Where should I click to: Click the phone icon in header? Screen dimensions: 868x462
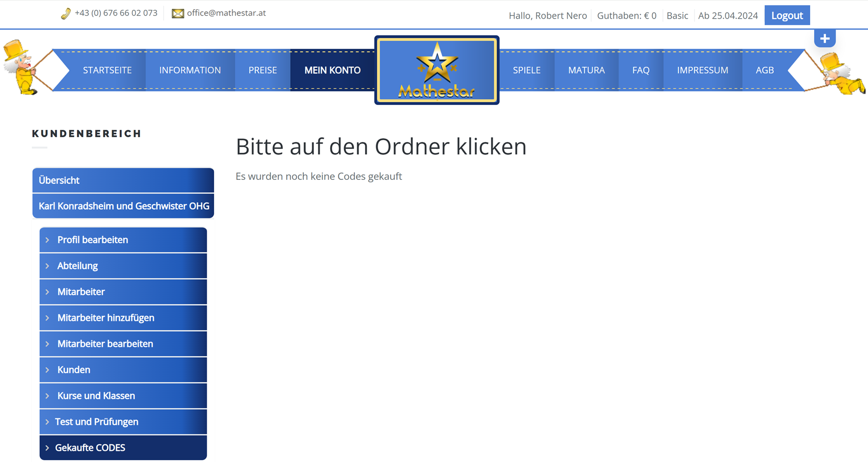coord(66,14)
